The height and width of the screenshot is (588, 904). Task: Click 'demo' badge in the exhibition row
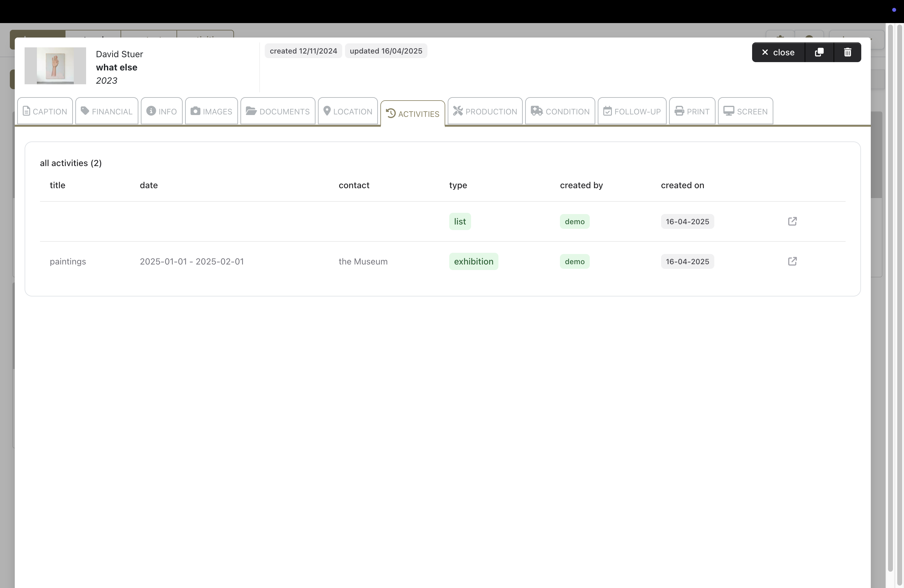click(575, 261)
